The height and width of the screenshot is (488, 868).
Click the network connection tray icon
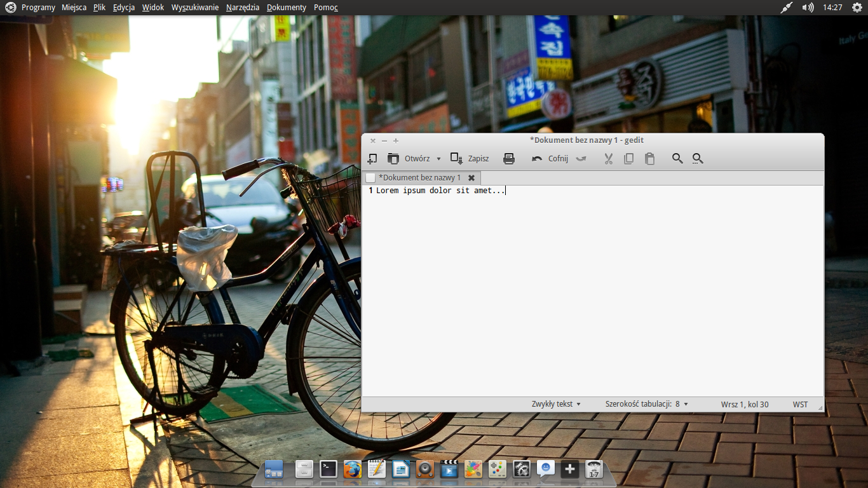point(787,8)
